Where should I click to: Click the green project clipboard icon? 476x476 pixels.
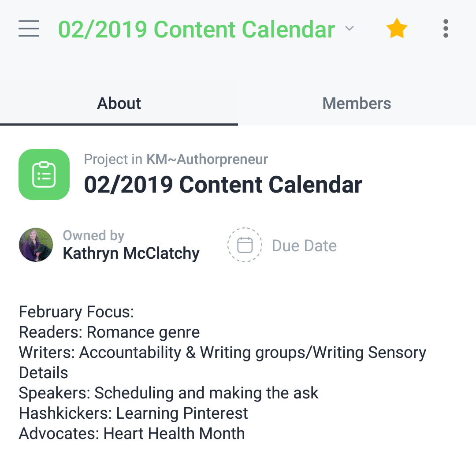coord(44,175)
